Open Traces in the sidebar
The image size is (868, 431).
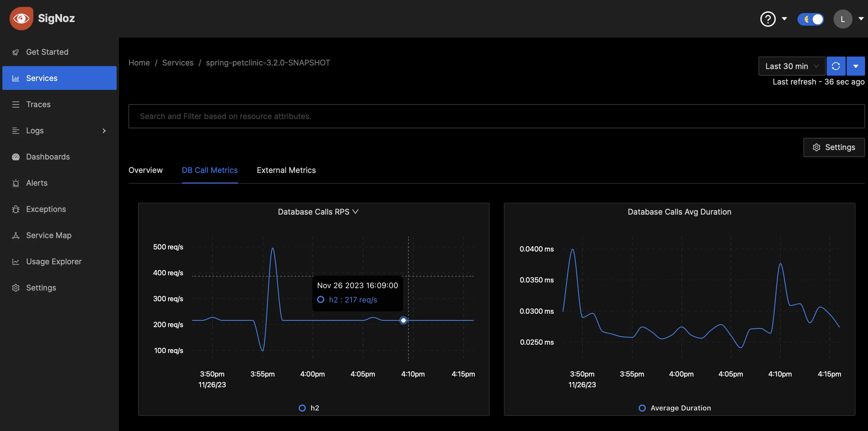pyautogui.click(x=59, y=104)
